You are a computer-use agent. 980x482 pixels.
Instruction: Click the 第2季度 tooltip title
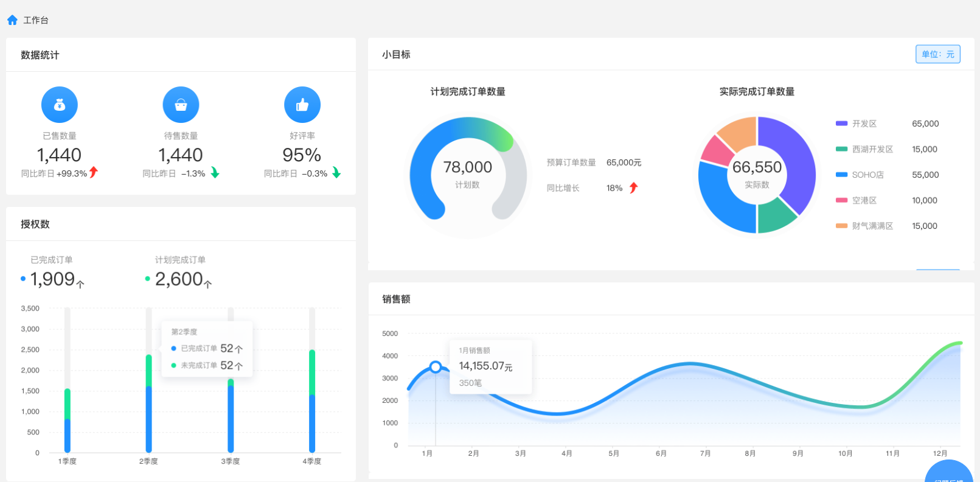[x=184, y=332]
